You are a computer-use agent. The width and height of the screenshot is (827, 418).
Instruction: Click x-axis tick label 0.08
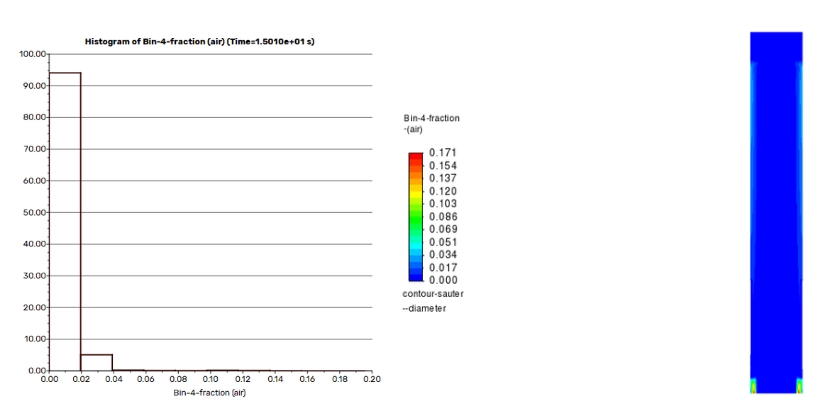click(x=178, y=379)
